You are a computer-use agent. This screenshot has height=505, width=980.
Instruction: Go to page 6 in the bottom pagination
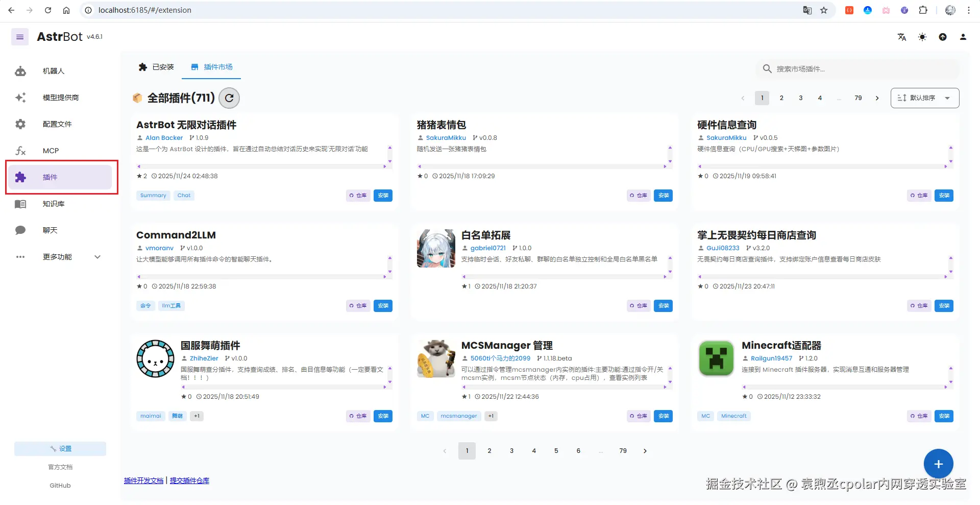click(x=578, y=451)
